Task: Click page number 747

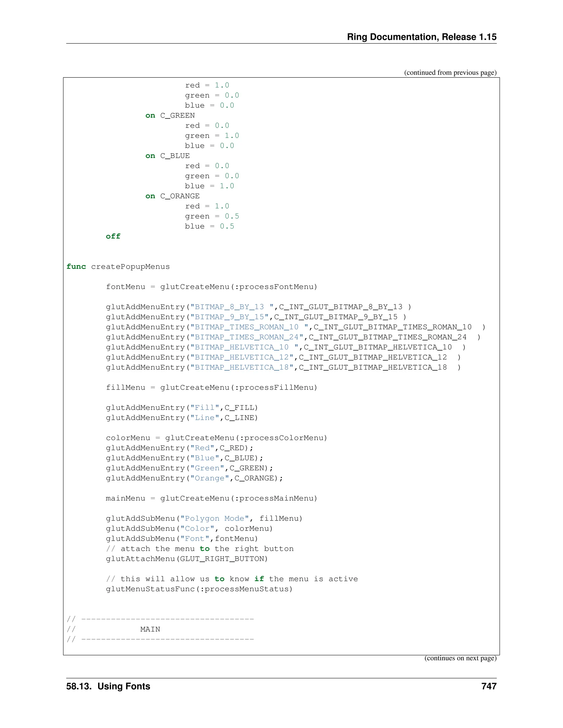Action: tap(489, 686)
